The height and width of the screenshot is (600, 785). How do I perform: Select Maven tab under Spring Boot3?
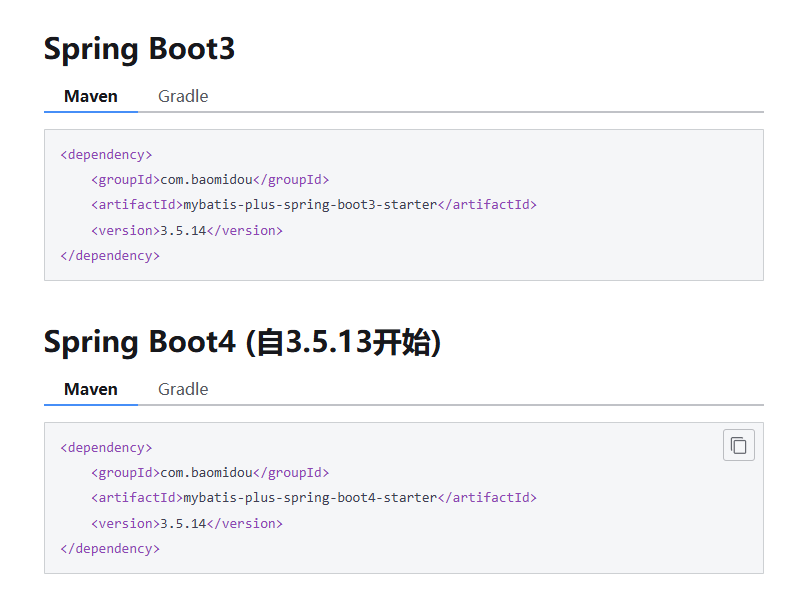(x=91, y=96)
